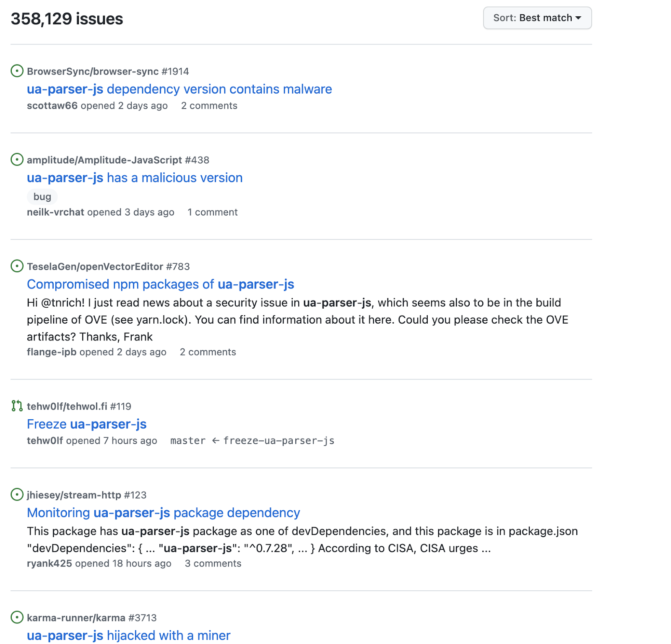This screenshot has height=644, width=671.
Task: Open "Monitoring ua-parser-js package dependency" issue
Action: 163,513
